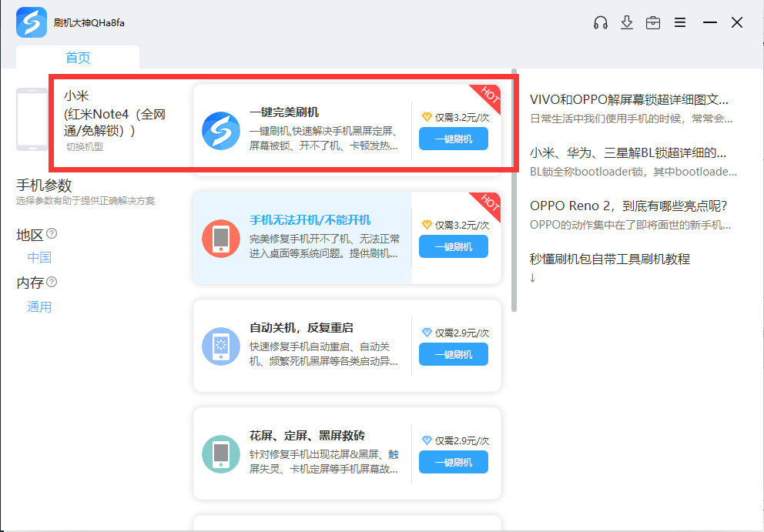The width and height of the screenshot is (764, 532).
Task: Click description 日常生活中我们使用手机的时候
Action: tap(631, 119)
